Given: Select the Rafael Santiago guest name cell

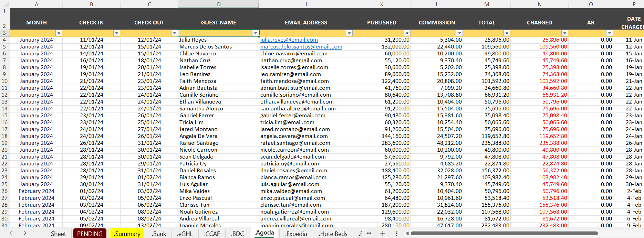Looking at the screenshot, I should 199,143.
